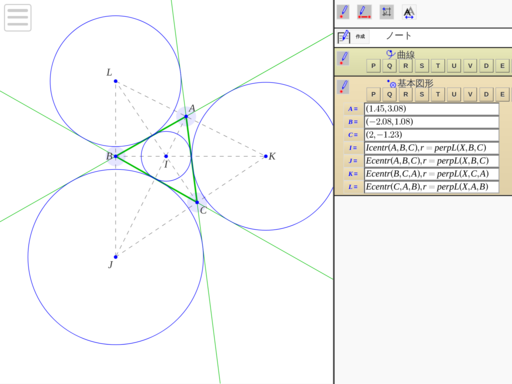The image size is (512, 384).
Task: Click the E button in 曲線 row
Action: [x=502, y=66]
